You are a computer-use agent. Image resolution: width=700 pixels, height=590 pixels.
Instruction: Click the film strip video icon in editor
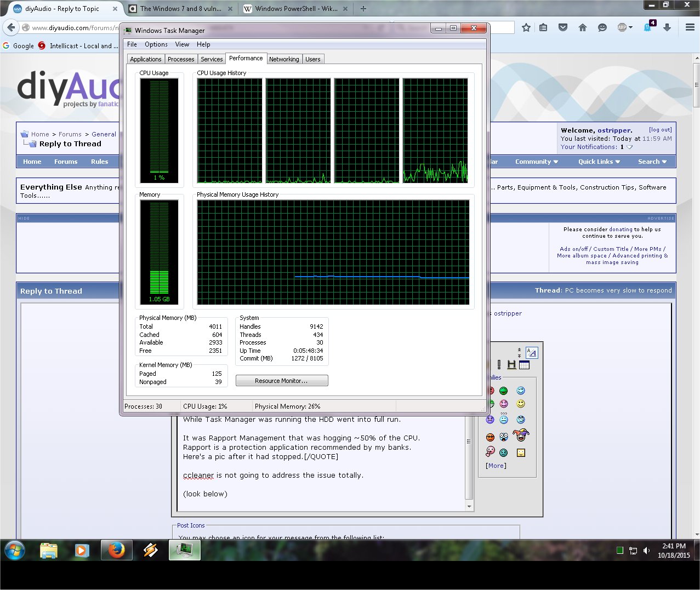(512, 365)
